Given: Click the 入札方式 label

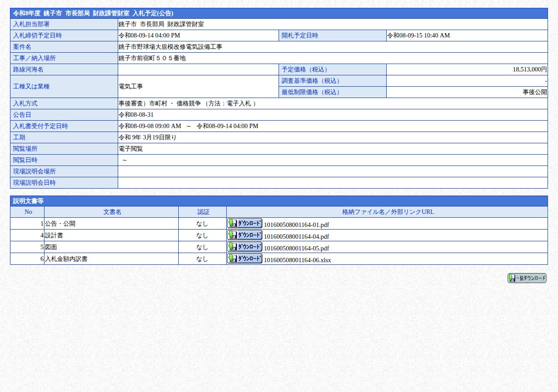Looking at the screenshot, I should pos(25,104).
